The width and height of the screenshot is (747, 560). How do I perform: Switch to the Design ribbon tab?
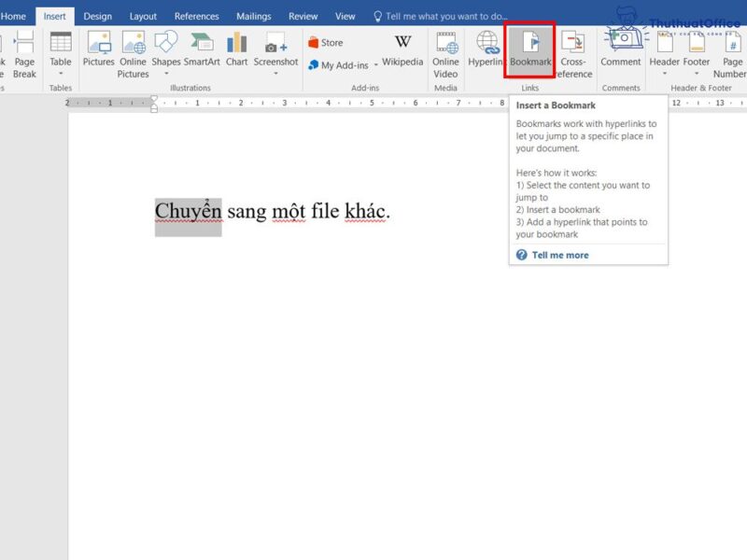pos(98,16)
